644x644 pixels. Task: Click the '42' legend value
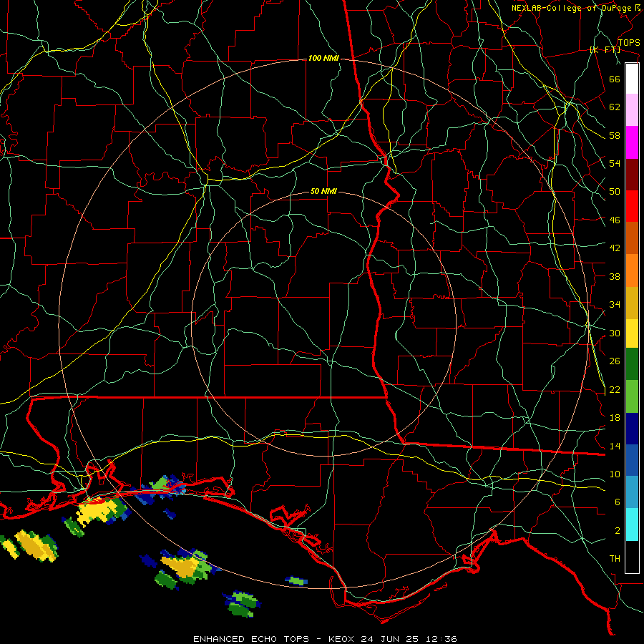pos(615,248)
